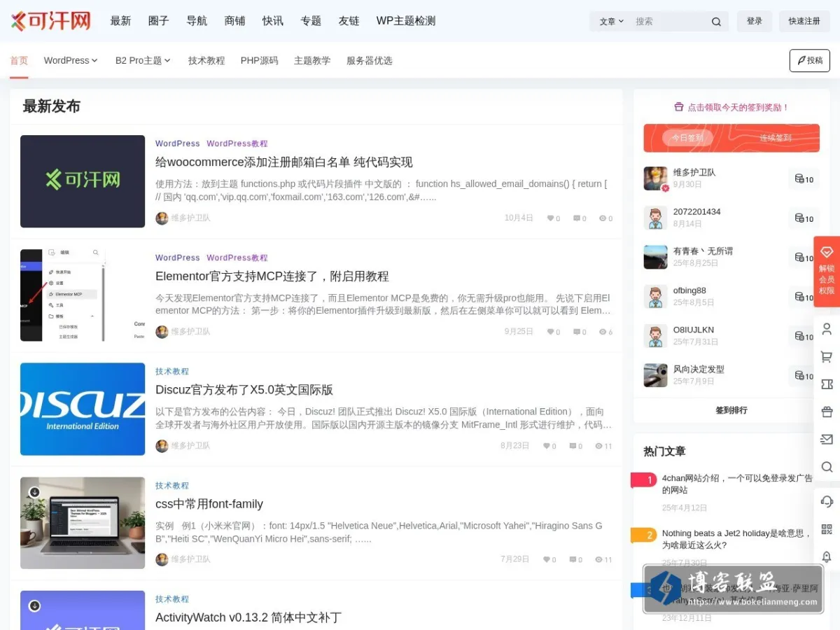The height and width of the screenshot is (630, 840).
Task: Open article ActivityWatch v0.13.2 简体中文补丁
Action: [248, 617]
